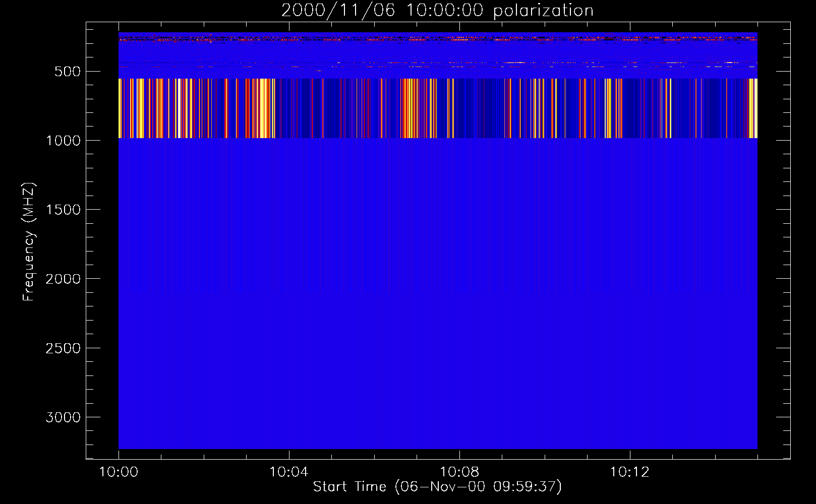Click the '1000' frequency tick label

pyautogui.click(x=64, y=141)
